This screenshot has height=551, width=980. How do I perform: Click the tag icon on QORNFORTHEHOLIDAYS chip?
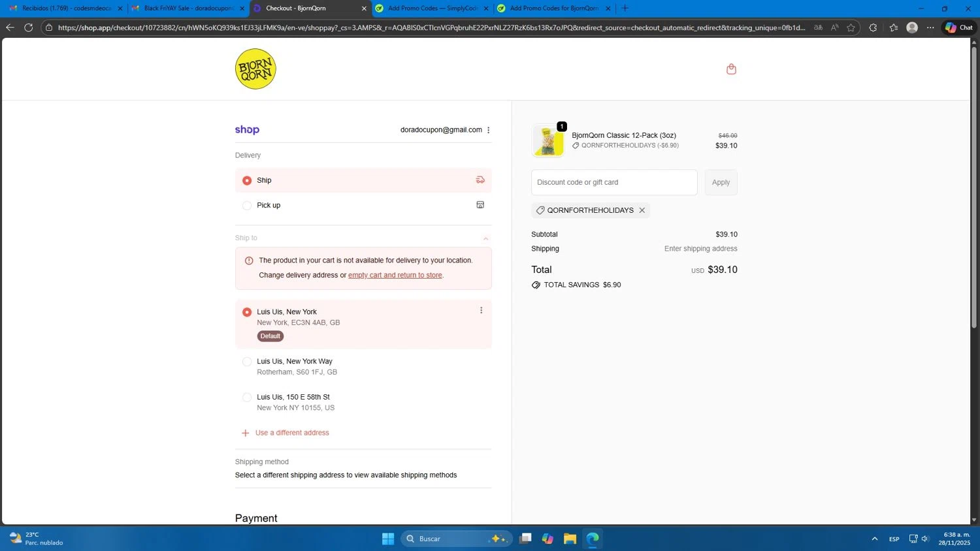540,210
